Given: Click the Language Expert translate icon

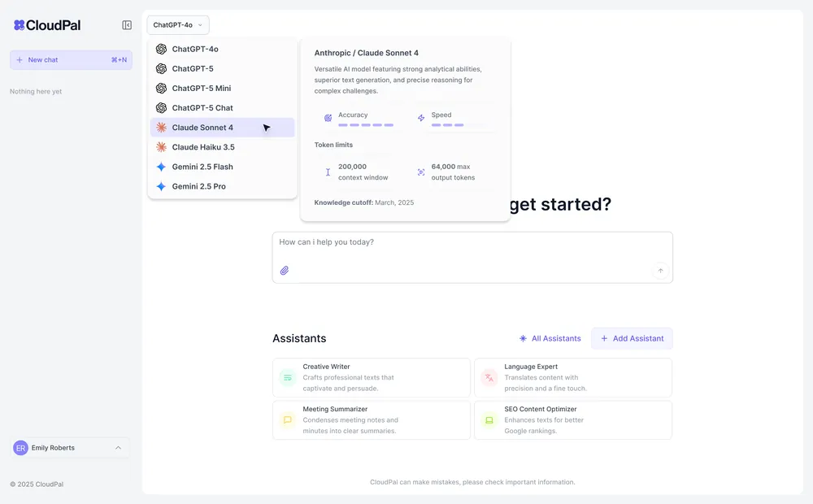Looking at the screenshot, I should 489,377.
